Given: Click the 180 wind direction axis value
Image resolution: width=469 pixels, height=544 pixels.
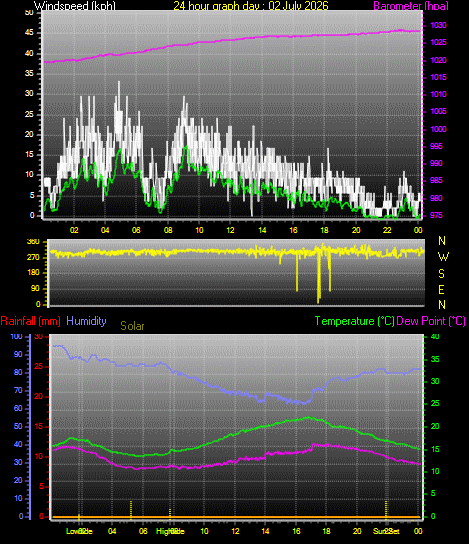Looking at the screenshot, I should click(33, 272).
